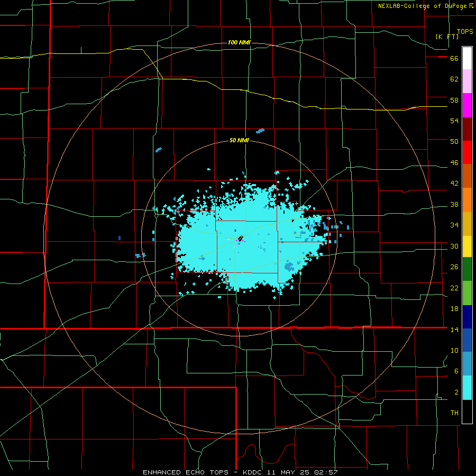The image size is (476, 476).
Task: Click the ENHANCED ECHO TOPS product title
Action: tap(186, 472)
